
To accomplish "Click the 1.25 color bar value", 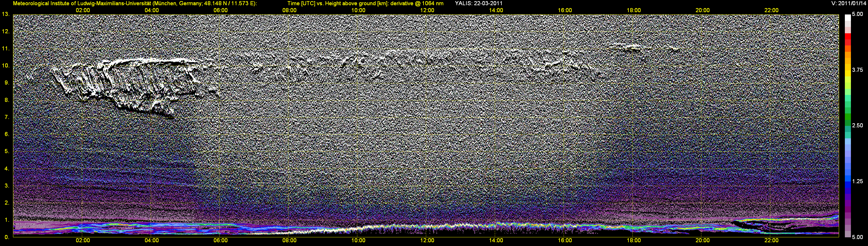I will point(858,181).
